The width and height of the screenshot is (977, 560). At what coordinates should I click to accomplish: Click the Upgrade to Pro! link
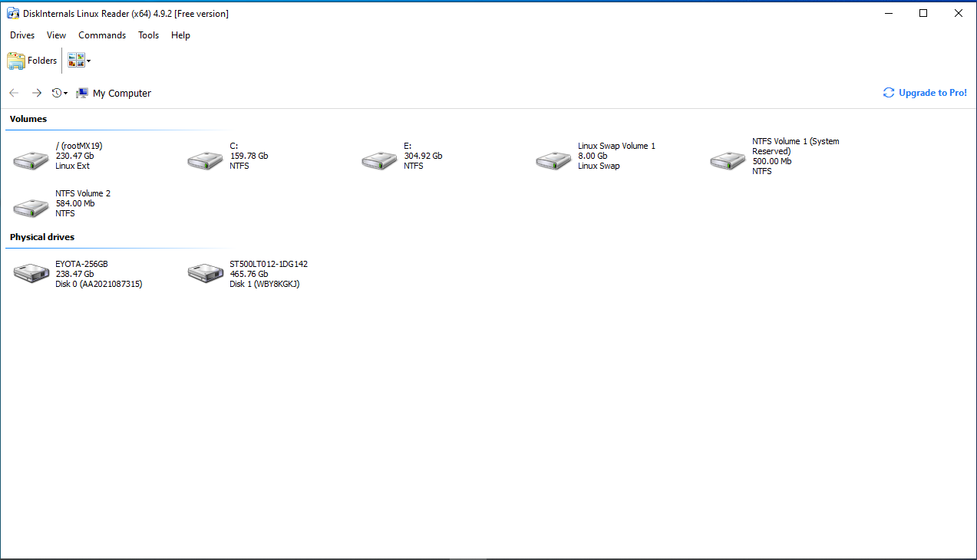[926, 93]
